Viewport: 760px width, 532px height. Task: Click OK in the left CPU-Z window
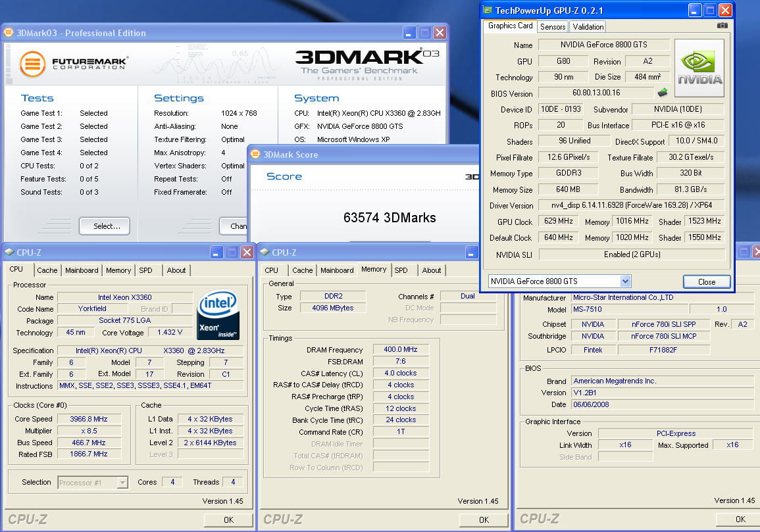[x=228, y=520]
